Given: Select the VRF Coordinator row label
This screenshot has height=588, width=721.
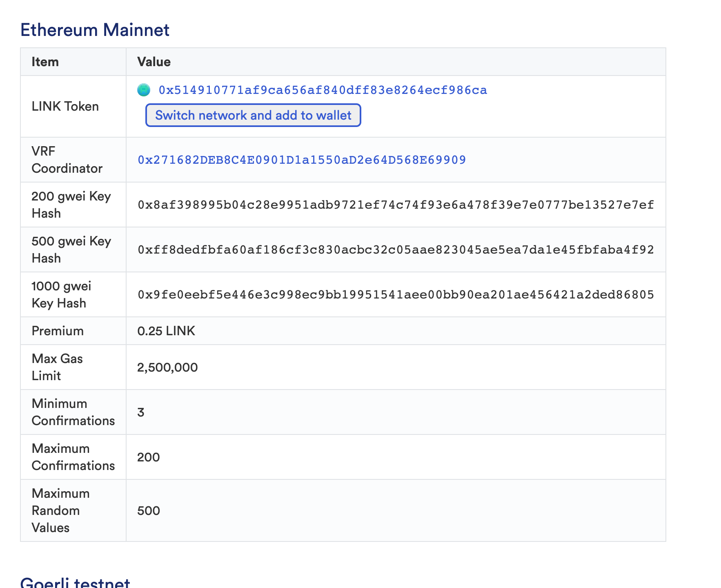Looking at the screenshot, I should tap(67, 160).
